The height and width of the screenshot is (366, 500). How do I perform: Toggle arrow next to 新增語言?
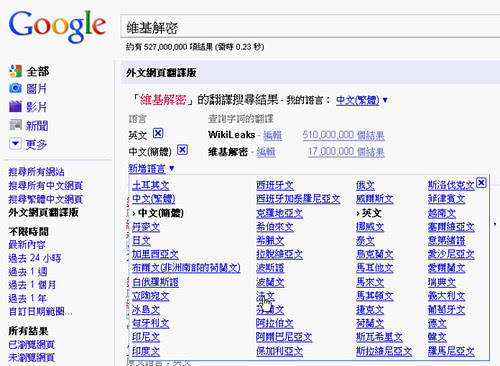click(x=171, y=168)
